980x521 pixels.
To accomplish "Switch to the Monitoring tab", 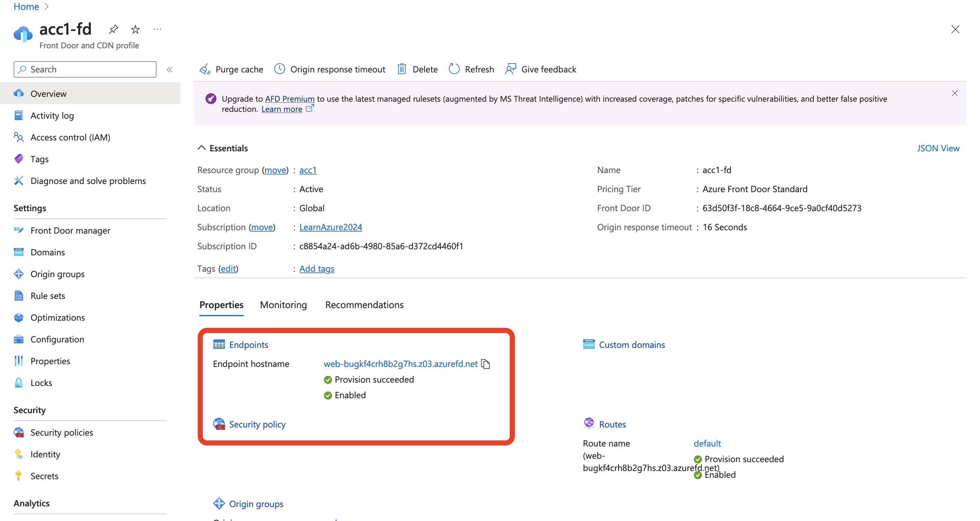I will pyautogui.click(x=283, y=305).
